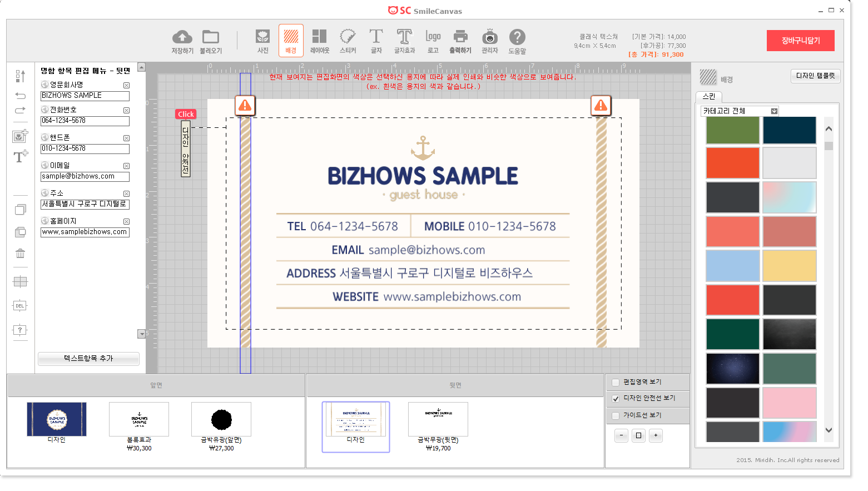This screenshot has width=868, height=491.
Task: Click the paste object icon in left sidebar
Action: pos(20,232)
